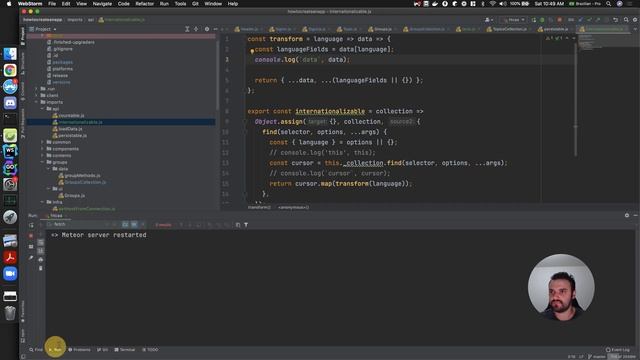Open the Trash in the Dock
This screenshot has width=640, height=360.
point(10,313)
